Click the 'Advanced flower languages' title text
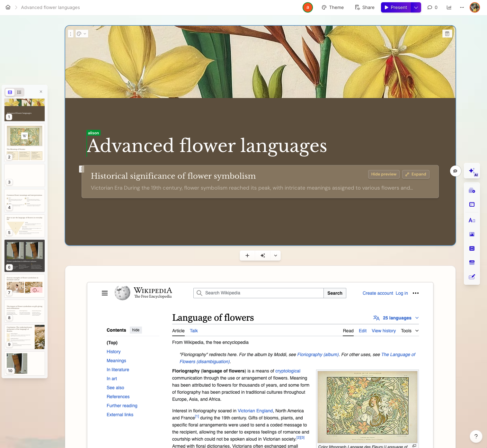The height and width of the screenshot is (448, 487). pos(207,146)
